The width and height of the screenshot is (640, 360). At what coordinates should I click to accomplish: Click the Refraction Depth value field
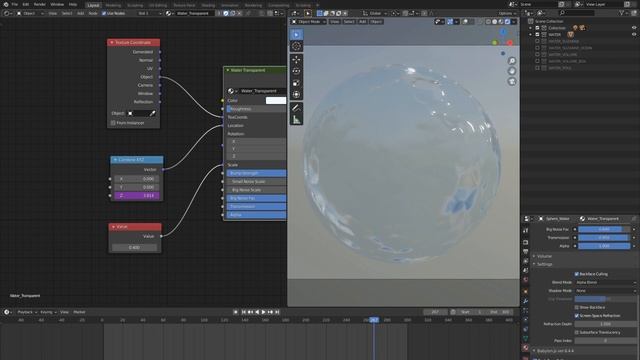[606, 324]
